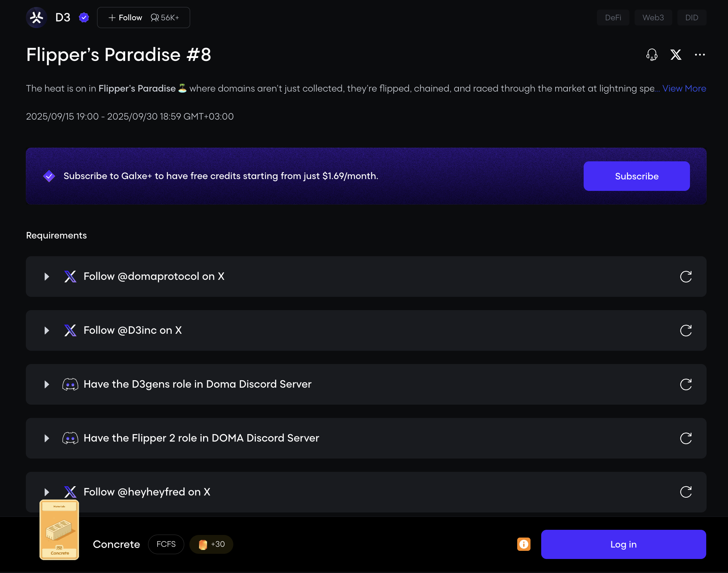Expand the Follow @domaprotocol task
Screen dimensions: 728x573
point(47,277)
